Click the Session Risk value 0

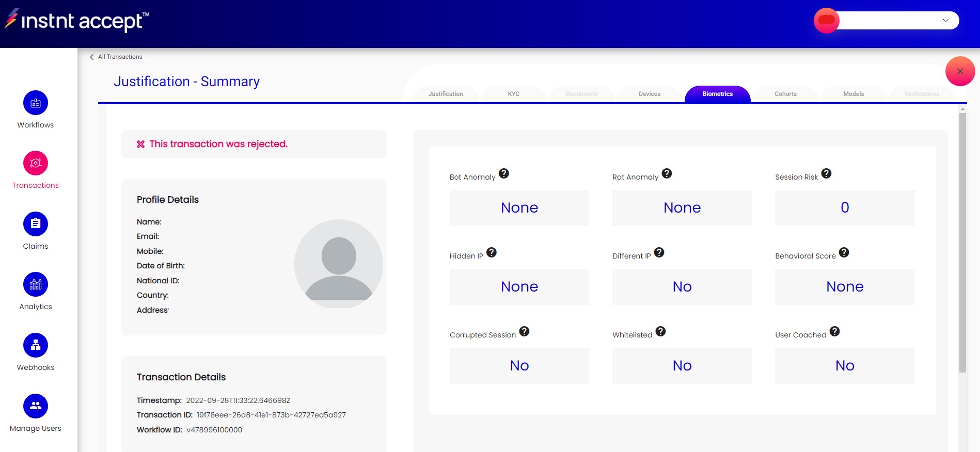[x=845, y=208]
